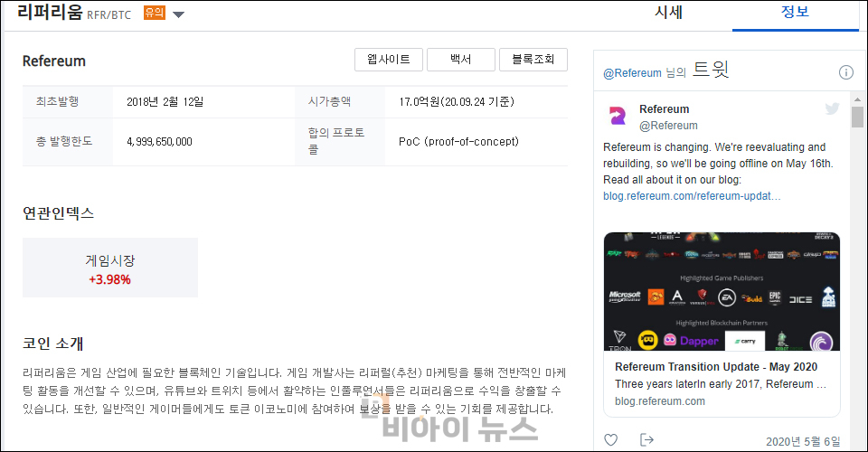Click the Microsoft logo in tweet image
The width and height of the screenshot is (868, 452).
point(625,297)
